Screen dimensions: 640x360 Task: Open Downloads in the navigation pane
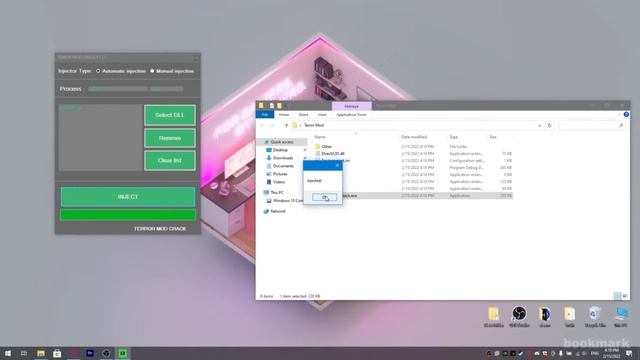[283, 158]
